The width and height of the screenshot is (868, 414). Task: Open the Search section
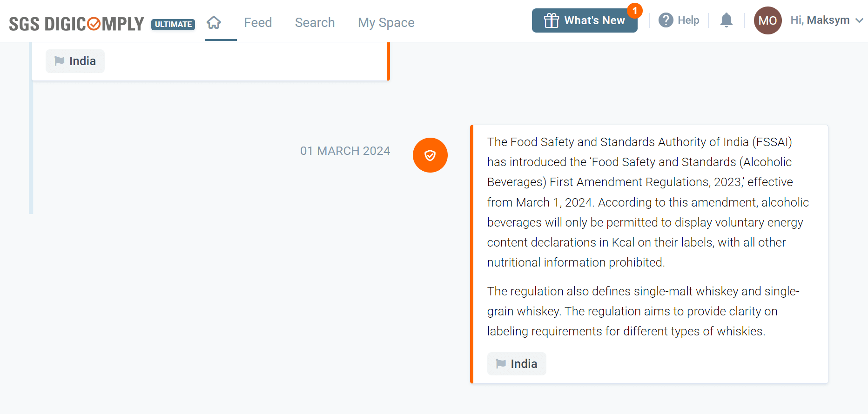coord(315,22)
